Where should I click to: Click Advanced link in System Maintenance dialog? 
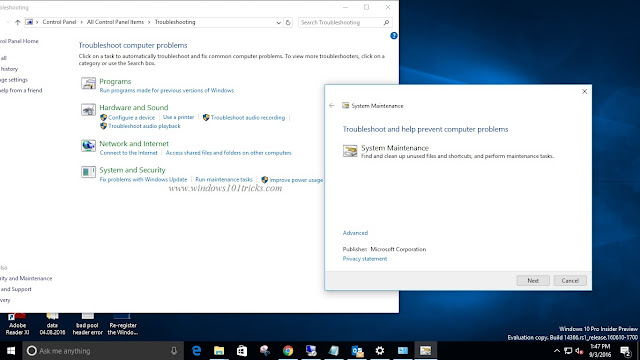pyautogui.click(x=355, y=233)
